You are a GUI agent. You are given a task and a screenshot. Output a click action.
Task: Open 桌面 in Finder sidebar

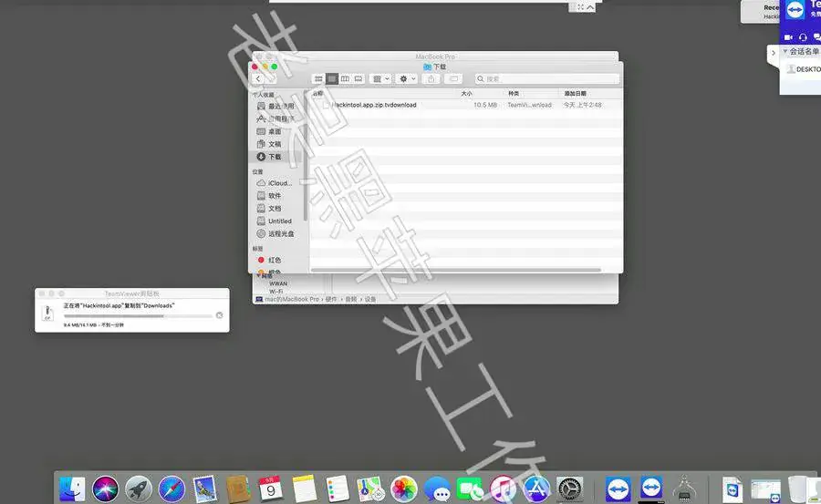[269, 131]
